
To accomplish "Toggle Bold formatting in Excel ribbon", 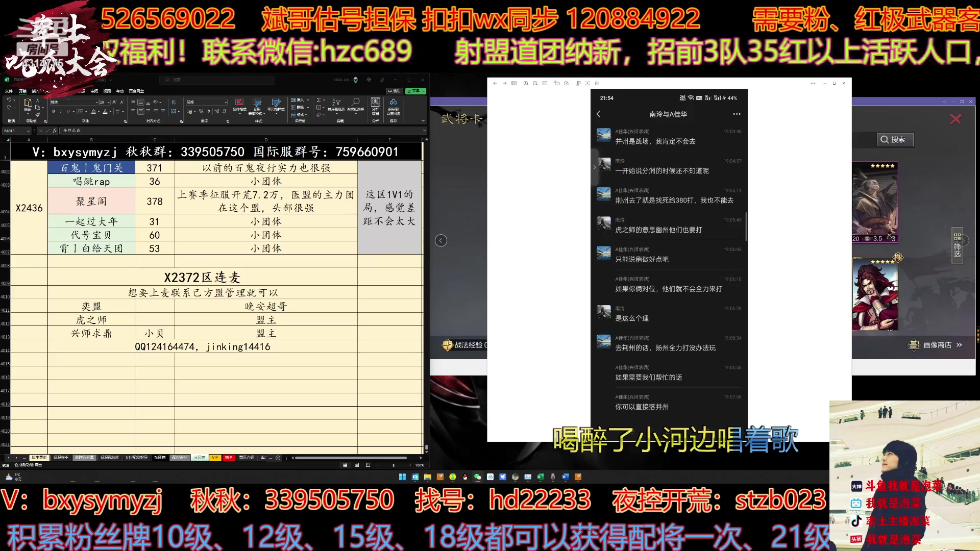I will tap(54, 111).
